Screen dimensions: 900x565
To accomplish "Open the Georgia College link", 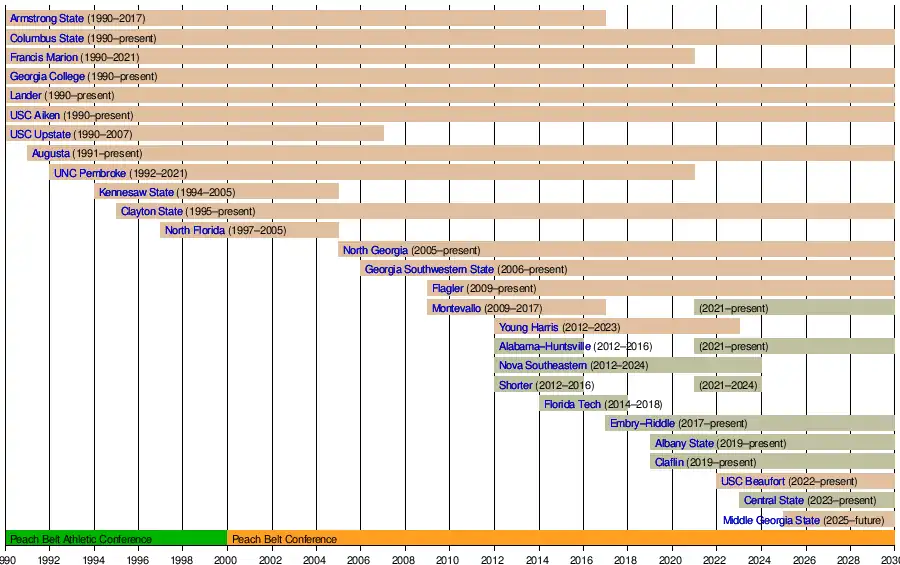I will click(47, 76).
